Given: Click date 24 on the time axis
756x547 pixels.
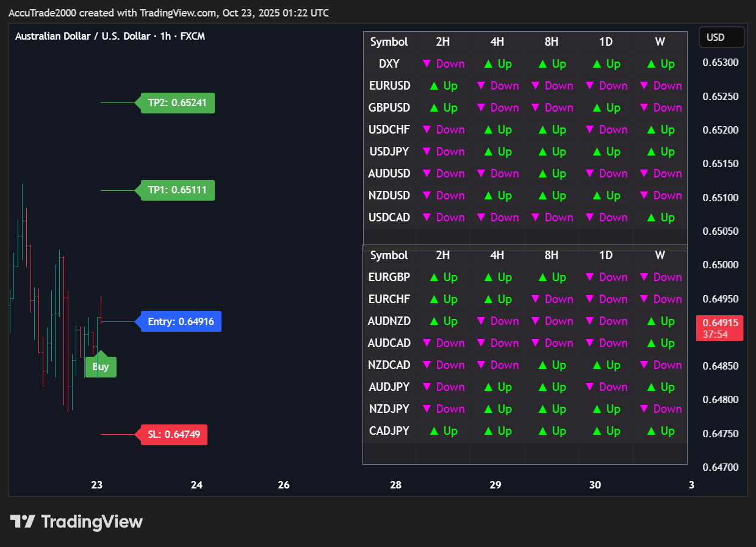Looking at the screenshot, I should (x=196, y=485).
